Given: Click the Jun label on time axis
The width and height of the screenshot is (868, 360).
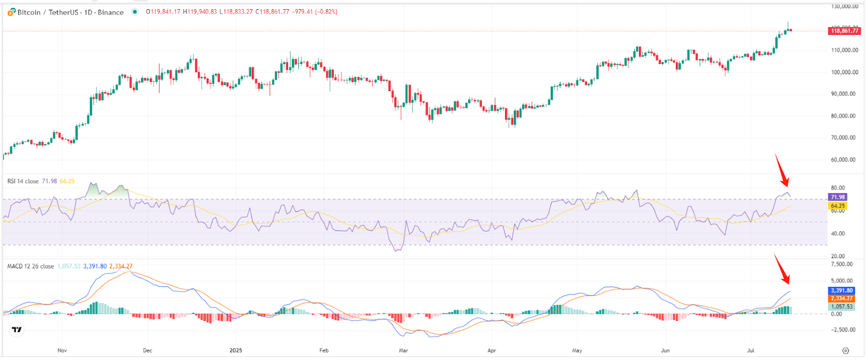Looking at the screenshot, I should [x=665, y=351].
